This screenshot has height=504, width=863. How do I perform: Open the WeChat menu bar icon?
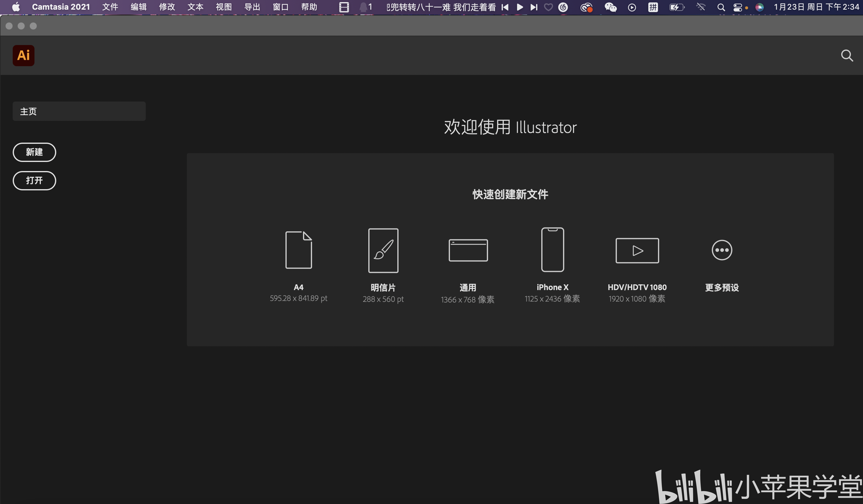pos(610,7)
